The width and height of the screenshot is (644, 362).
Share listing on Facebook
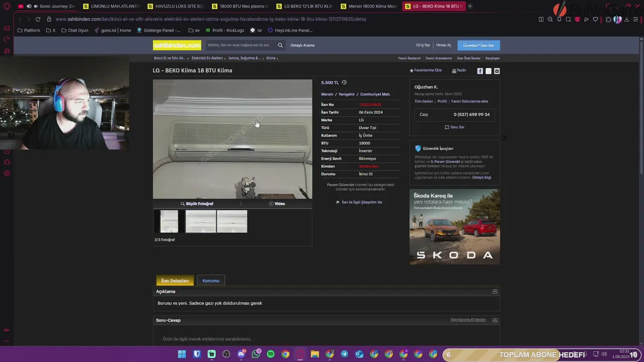tap(480, 71)
